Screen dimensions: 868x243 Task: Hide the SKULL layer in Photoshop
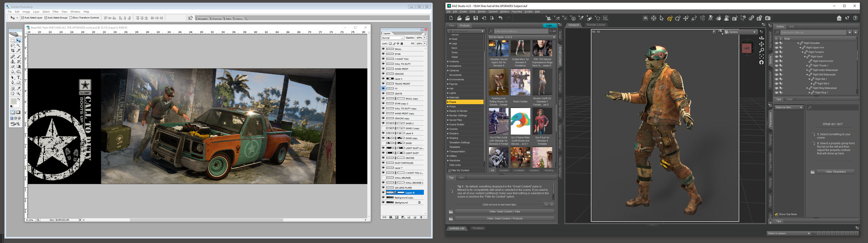383,49
